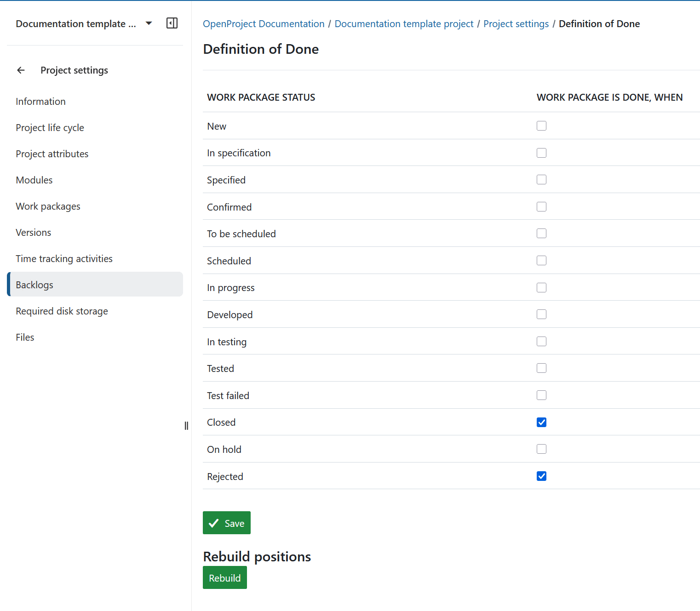This screenshot has width=700, height=611.
Task: Navigate to Project attributes
Action: pos(52,154)
